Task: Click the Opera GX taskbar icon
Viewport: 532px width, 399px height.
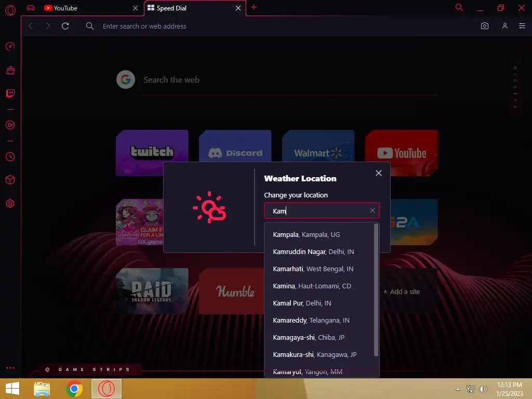Action: pos(106,389)
